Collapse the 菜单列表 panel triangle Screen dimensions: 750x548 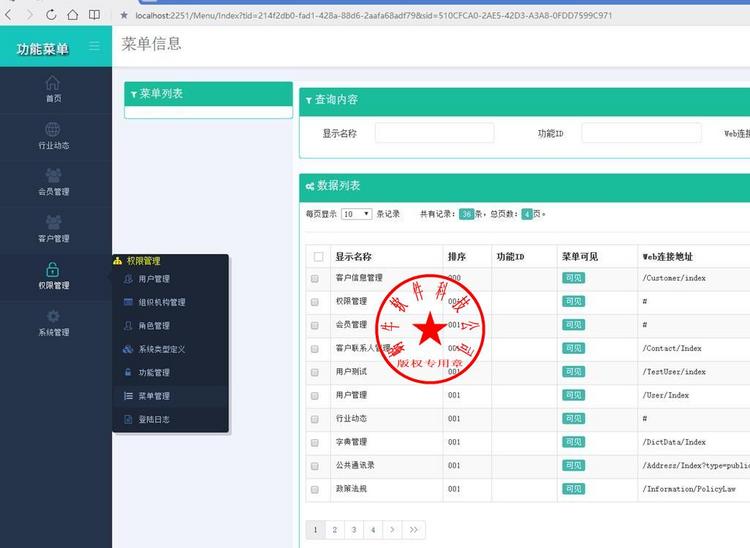coord(134,94)
